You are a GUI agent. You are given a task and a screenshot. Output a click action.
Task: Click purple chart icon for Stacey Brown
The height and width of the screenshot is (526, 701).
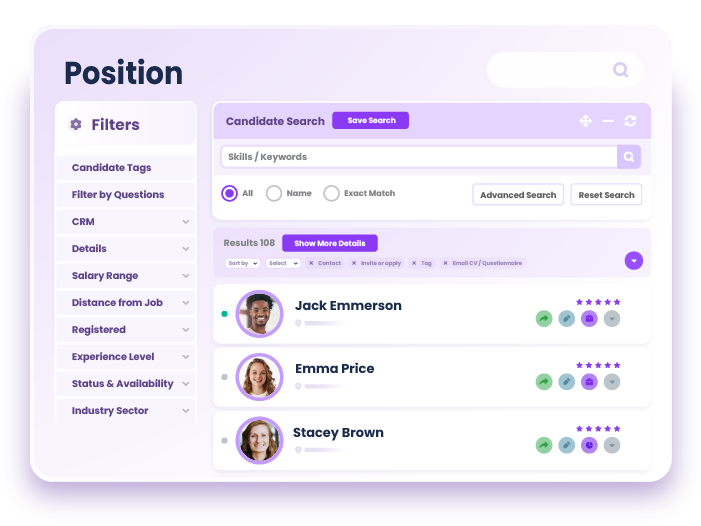(x=589, y=445)
